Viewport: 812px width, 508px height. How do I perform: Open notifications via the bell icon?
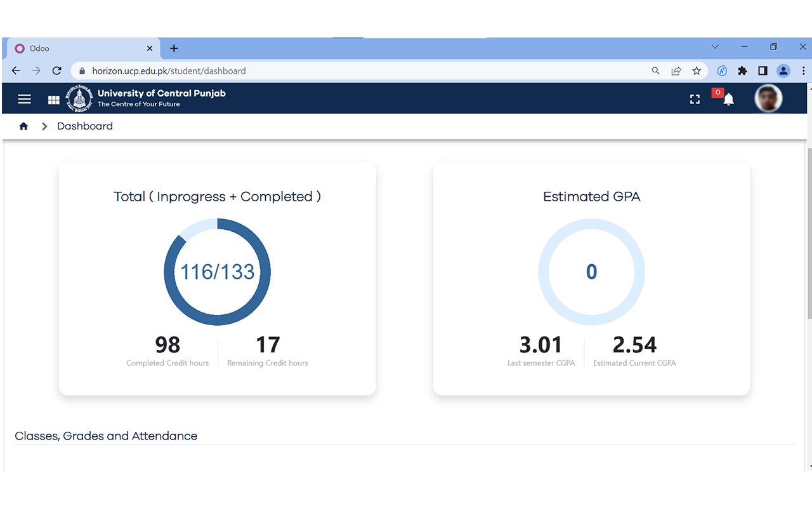[728, 100]
